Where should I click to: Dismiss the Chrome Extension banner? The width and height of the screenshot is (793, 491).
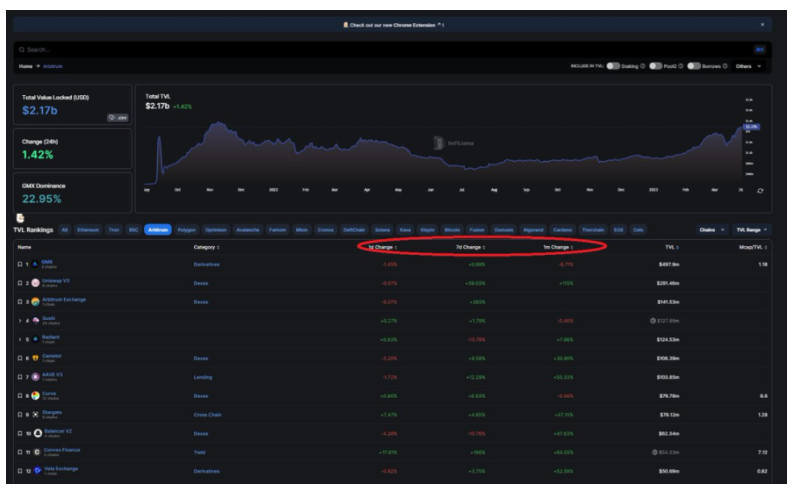(x=762, y=24)
